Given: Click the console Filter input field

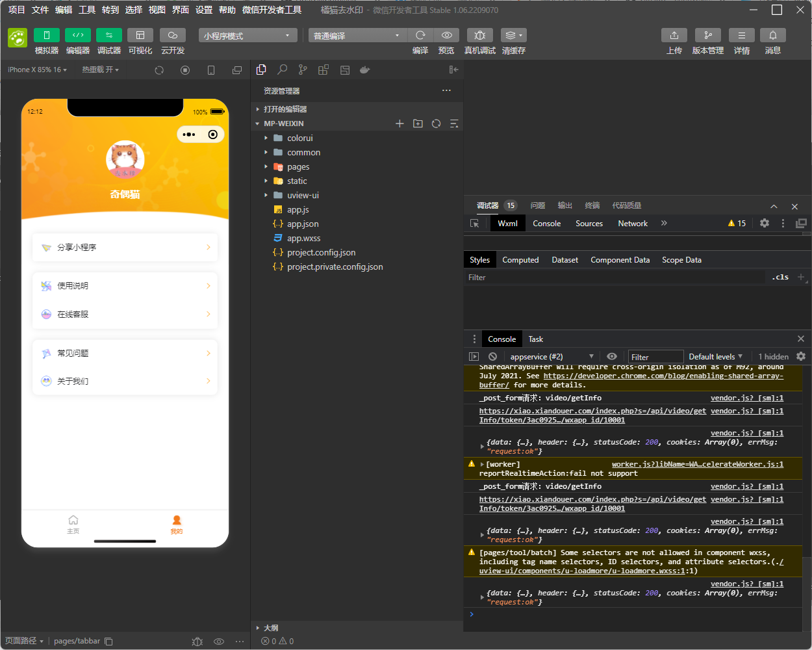Looking at the screenshot, I should pos(655,356).
